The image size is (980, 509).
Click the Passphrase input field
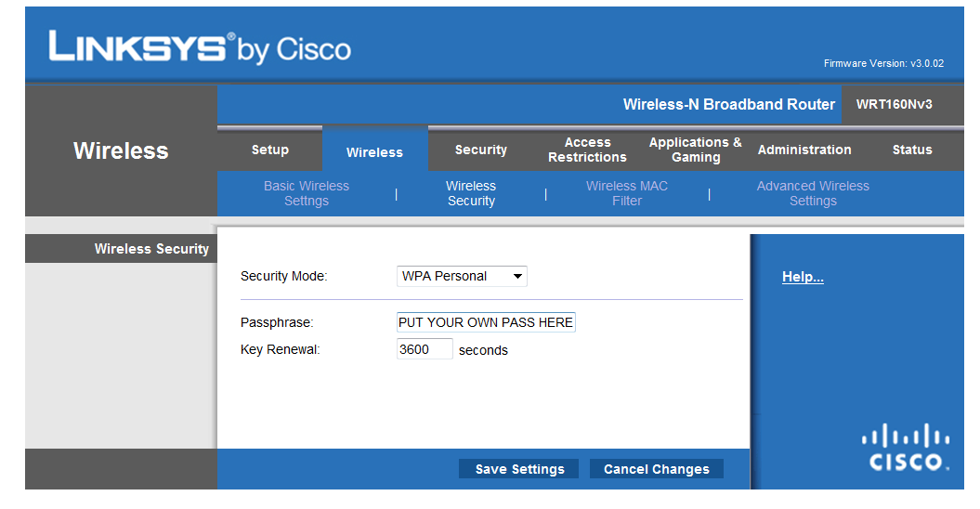[486, 322]
